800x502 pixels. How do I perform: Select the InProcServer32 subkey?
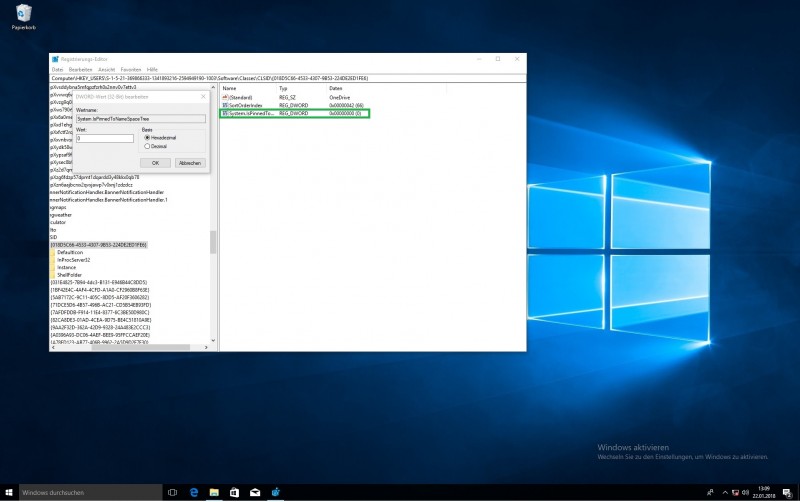coord(73,260)
